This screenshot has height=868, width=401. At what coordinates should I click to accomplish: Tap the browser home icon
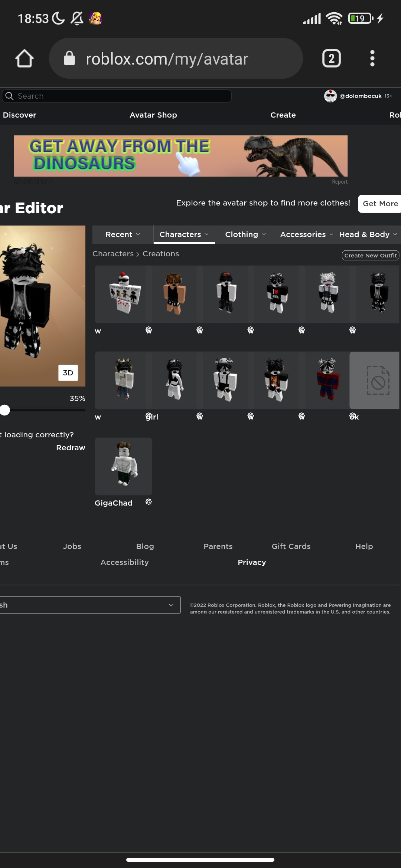25,59
